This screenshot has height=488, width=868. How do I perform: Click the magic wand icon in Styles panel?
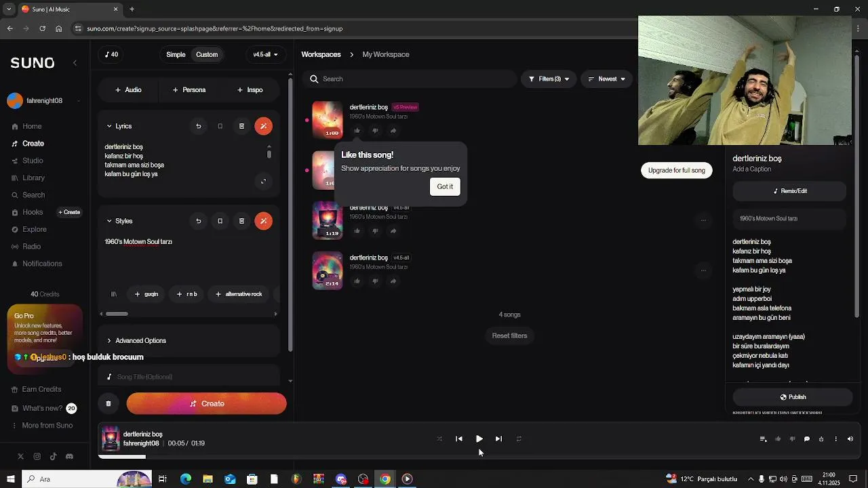coord(263,221)
